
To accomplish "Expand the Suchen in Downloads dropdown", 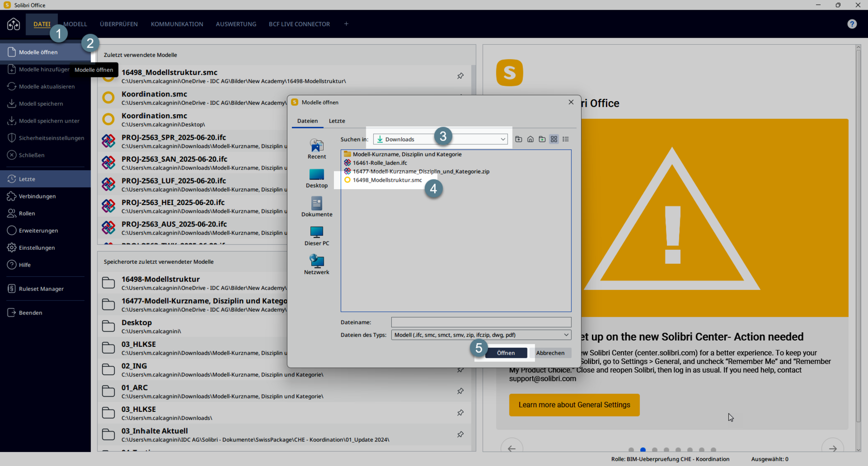I will coord(503,139).
